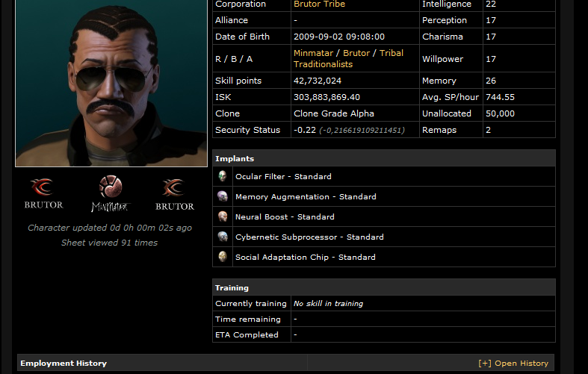Select the Skill points value 42,732,024
The image size is (588, 374).
pos(318,81)
